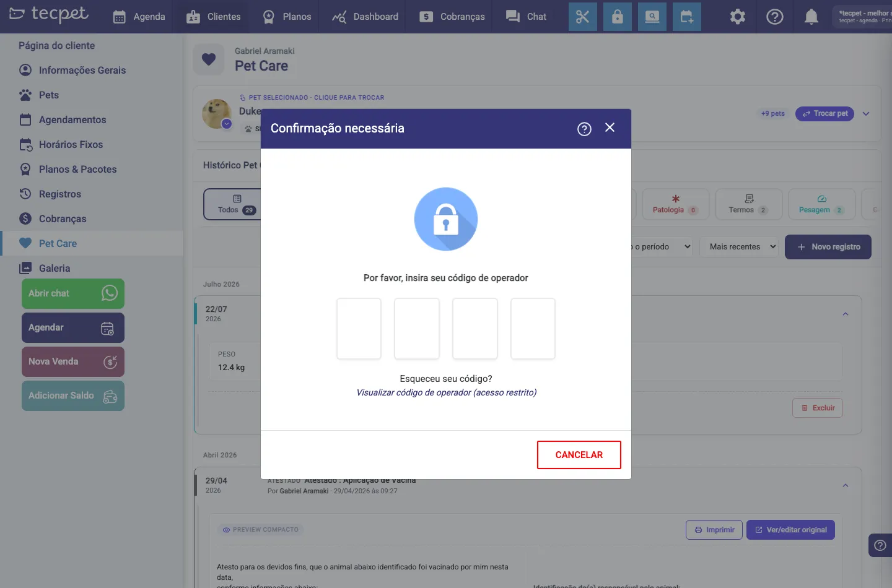Click the help icon in dialog header

[x=584, y=129]
